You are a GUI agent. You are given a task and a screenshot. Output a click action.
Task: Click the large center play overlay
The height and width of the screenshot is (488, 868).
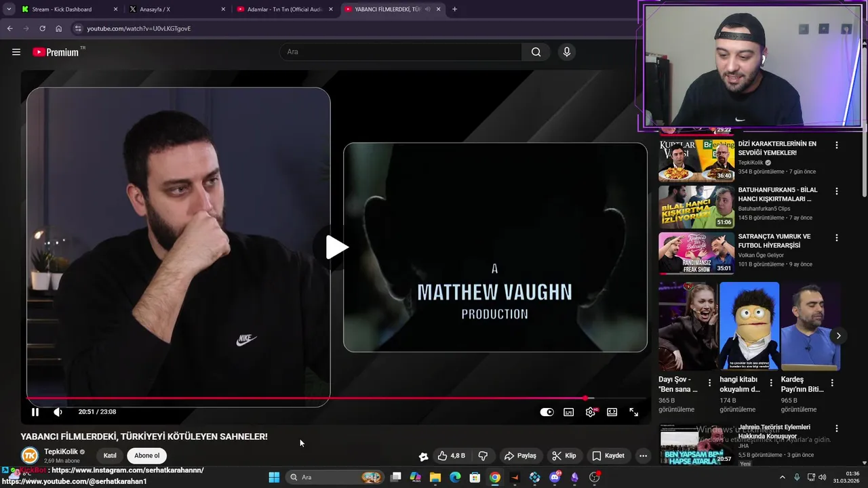click(x=336, y=247)
